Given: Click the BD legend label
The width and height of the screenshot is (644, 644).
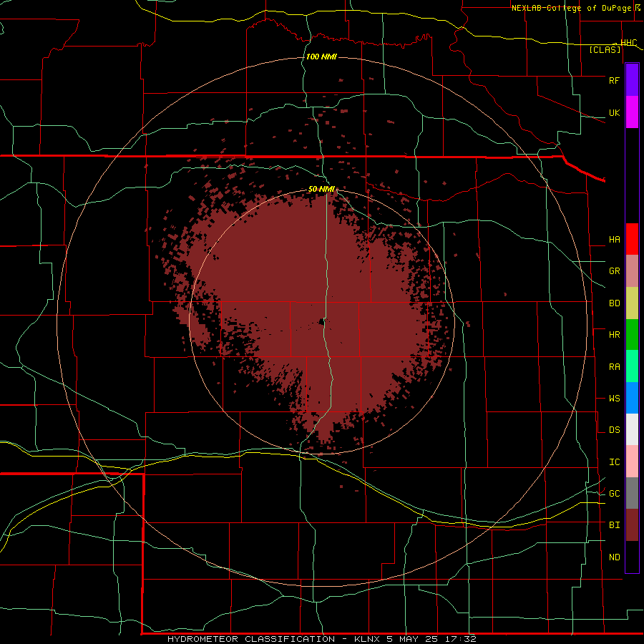Looking at the screenshot, I should [x=614, y=303].
